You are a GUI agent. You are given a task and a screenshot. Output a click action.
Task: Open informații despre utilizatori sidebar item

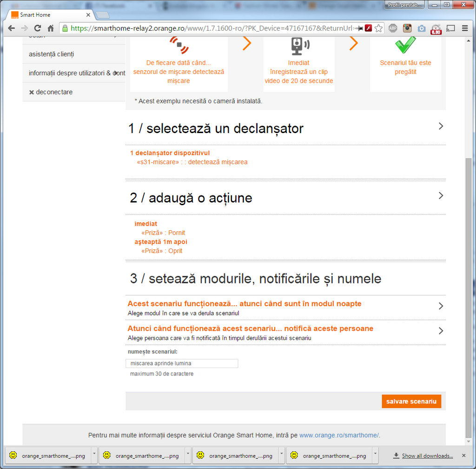point(74,73)
